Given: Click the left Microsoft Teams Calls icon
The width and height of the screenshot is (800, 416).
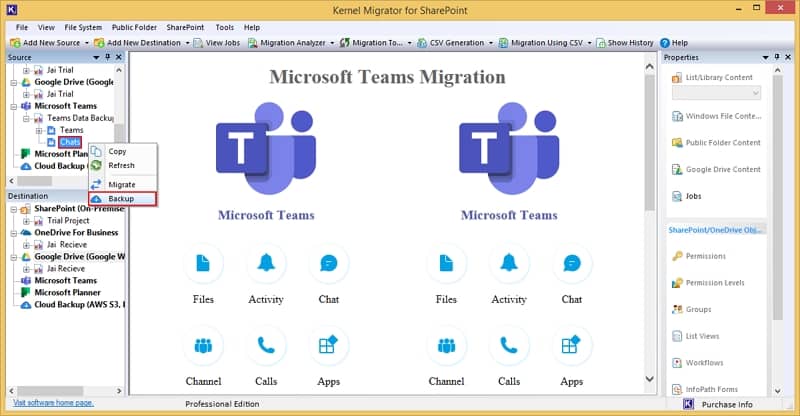Looking at the screenshot, I should (266, 346).
